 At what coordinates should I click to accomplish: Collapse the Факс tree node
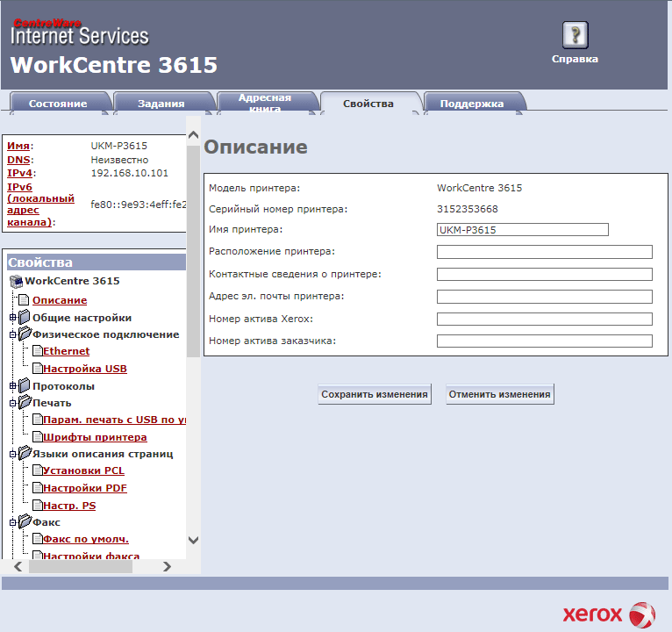click(13, 522)
